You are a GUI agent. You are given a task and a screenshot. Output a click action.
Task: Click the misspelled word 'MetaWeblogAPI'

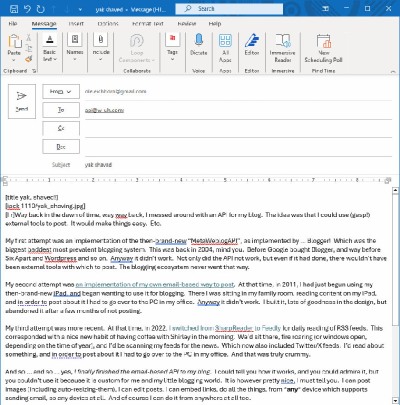215,241
